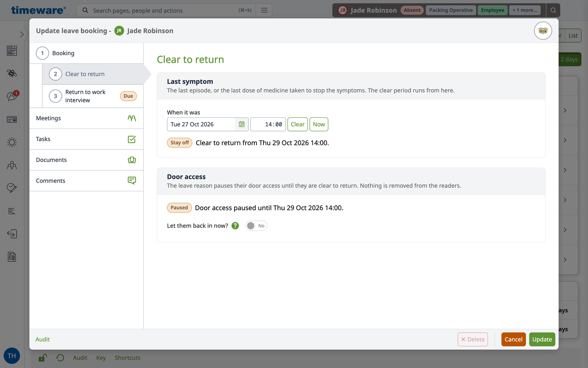Open the calendar date picker icon

coord(241,124)
